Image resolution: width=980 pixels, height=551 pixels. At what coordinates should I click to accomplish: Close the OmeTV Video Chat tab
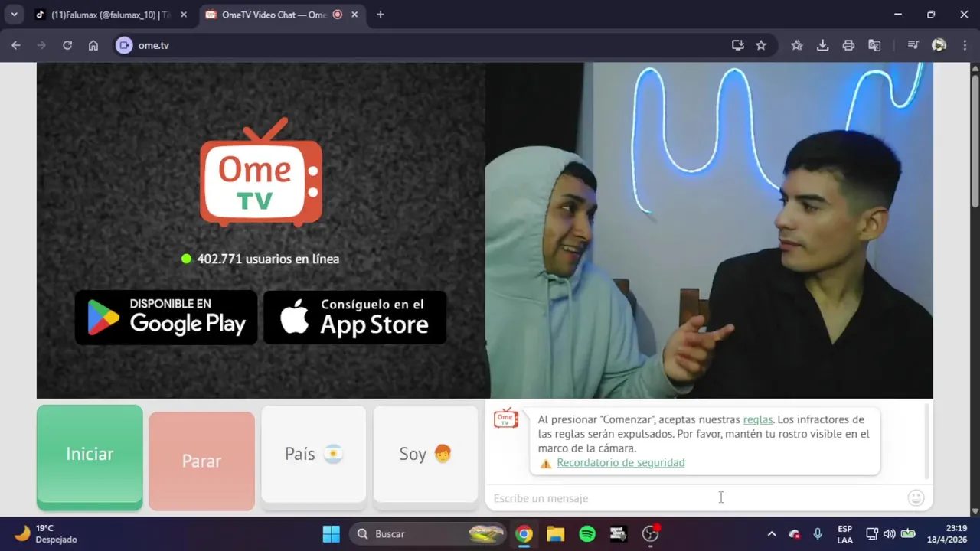(x=354, y=15)
